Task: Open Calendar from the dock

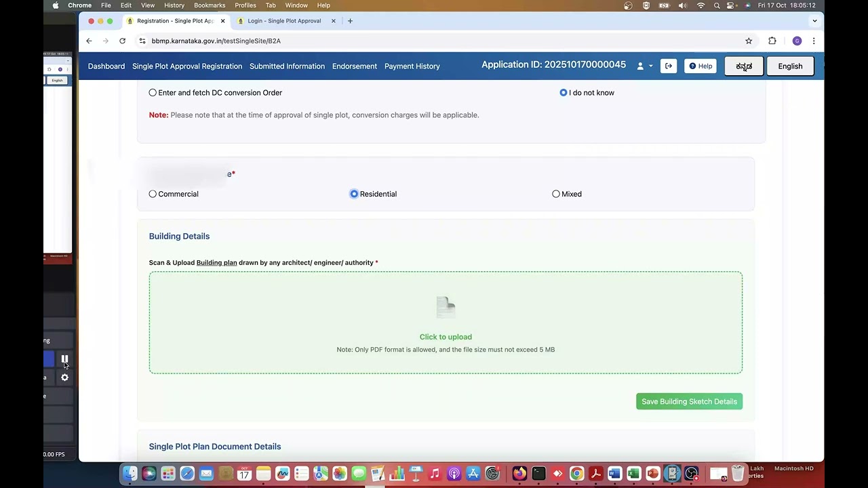Action: [244, 474]
